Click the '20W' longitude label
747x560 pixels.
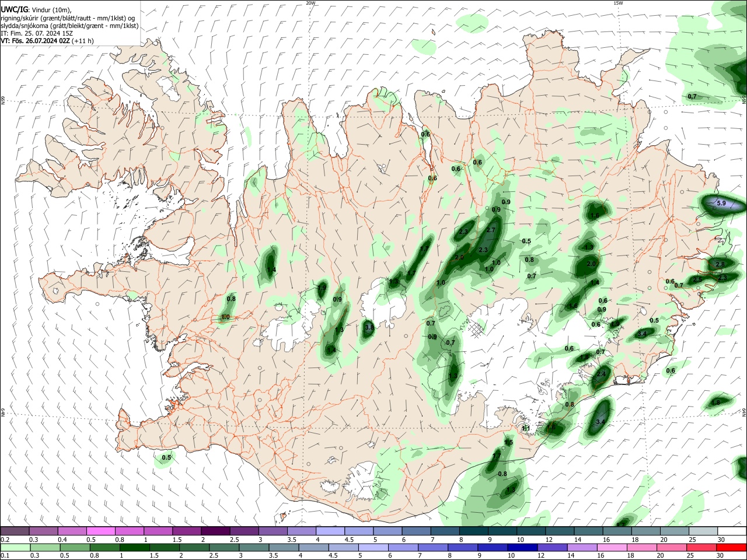point(310,3)
